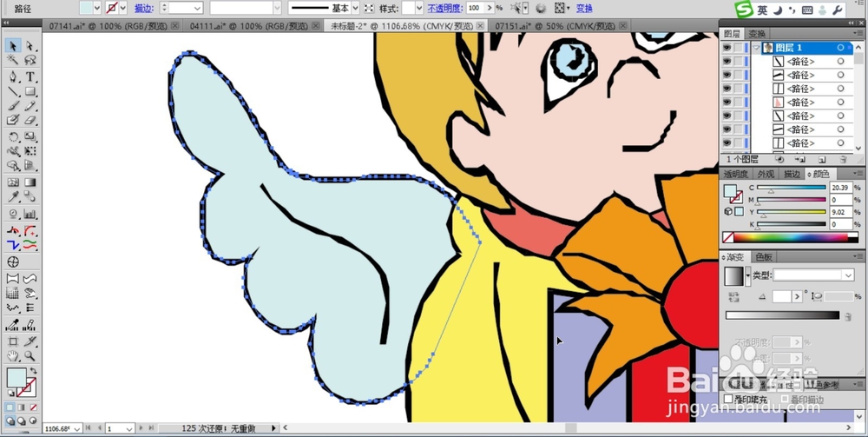Image resolution: width=868 pixels, height=437 pixels.
Task: Click delete selection trash icon in Layers panel
Action: [x=843, y=159]
